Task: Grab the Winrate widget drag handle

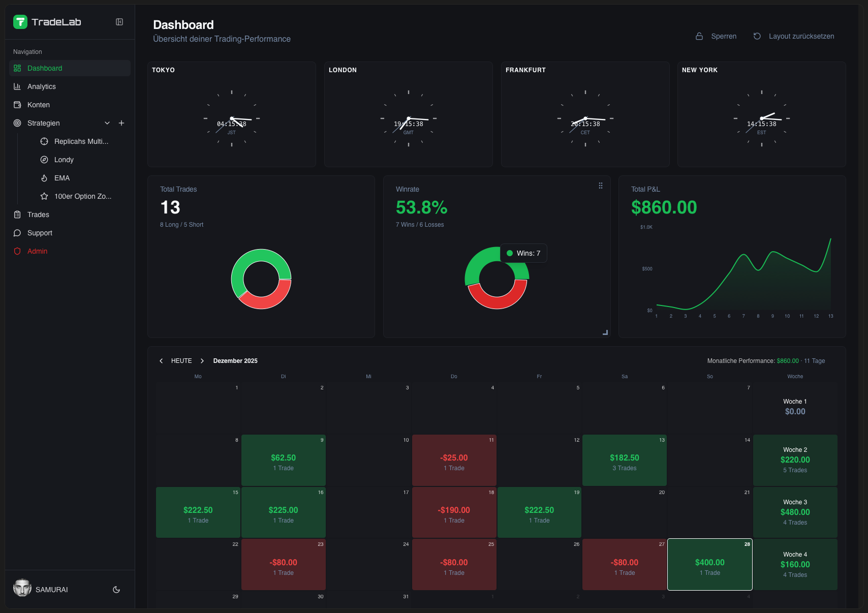Action: [601, 186]
